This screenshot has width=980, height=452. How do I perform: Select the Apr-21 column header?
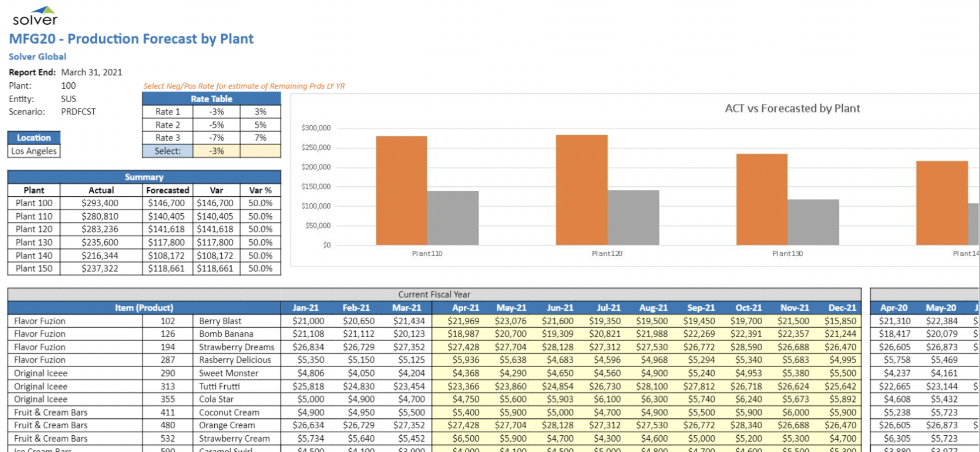(x=465, y=308)
